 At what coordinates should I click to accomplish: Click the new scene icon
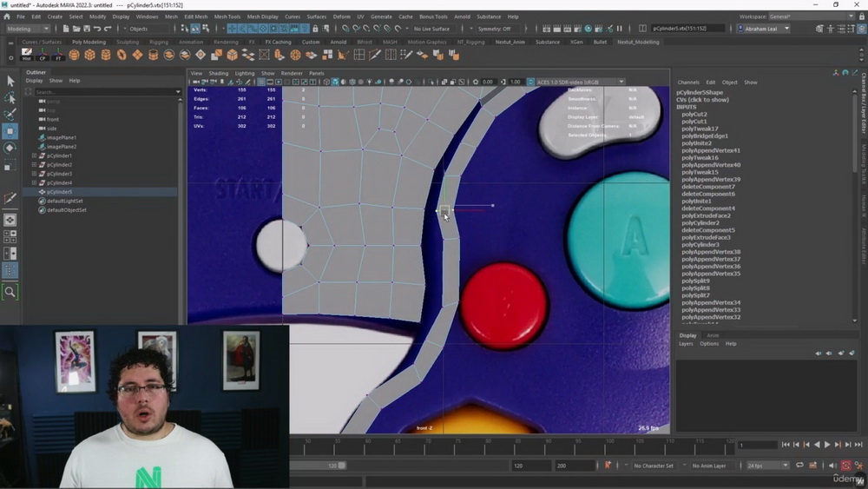(65, 29)
